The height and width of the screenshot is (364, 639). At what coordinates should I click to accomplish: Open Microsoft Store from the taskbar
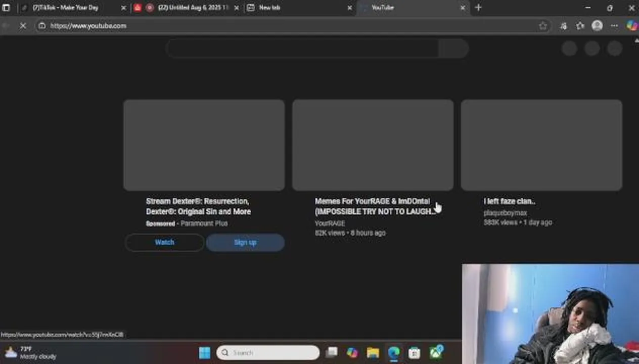(x=415, y=352)
